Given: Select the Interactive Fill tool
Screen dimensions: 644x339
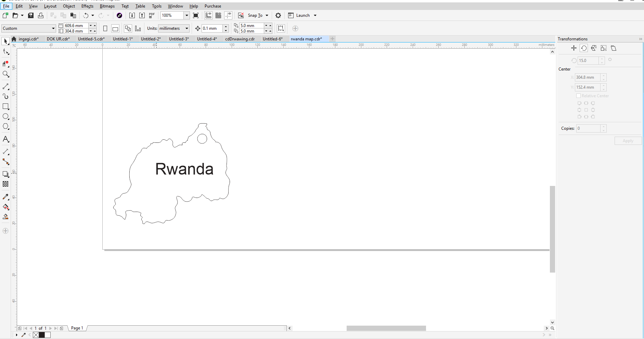Looking at the screenshot, I should point(5,207).
